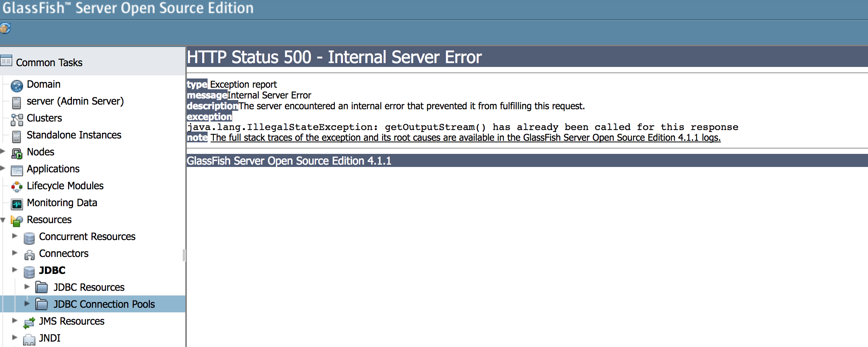Click the GlassFish home icon in header
Image resolution: width=868 pixels, height=347 pixels.
click(x=5, y=28)
